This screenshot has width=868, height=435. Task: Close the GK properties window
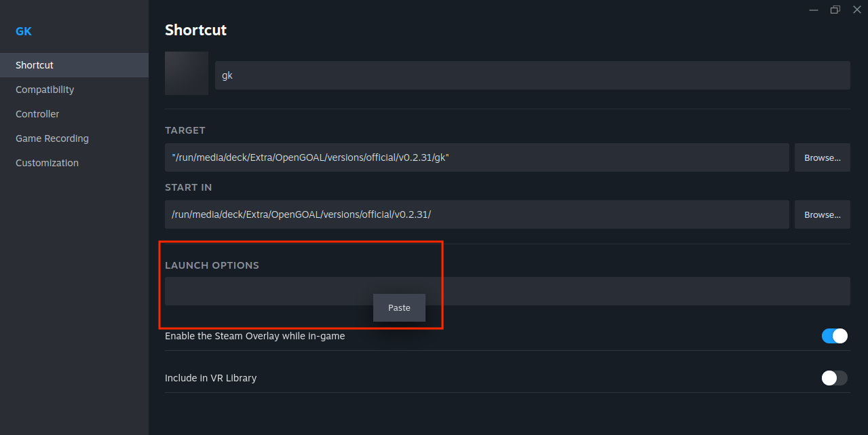tap(856, 10)
